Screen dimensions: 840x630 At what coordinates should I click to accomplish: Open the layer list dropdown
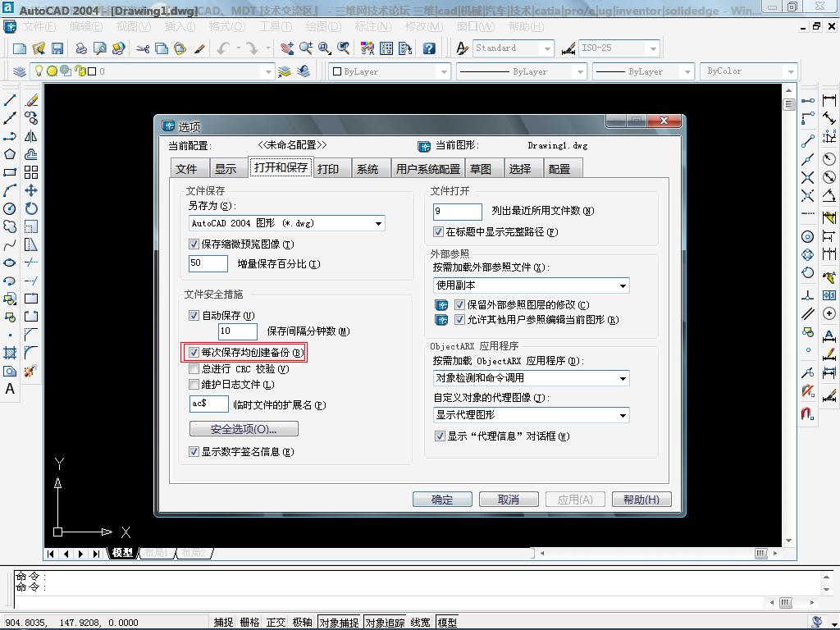[x=268, y=71]
